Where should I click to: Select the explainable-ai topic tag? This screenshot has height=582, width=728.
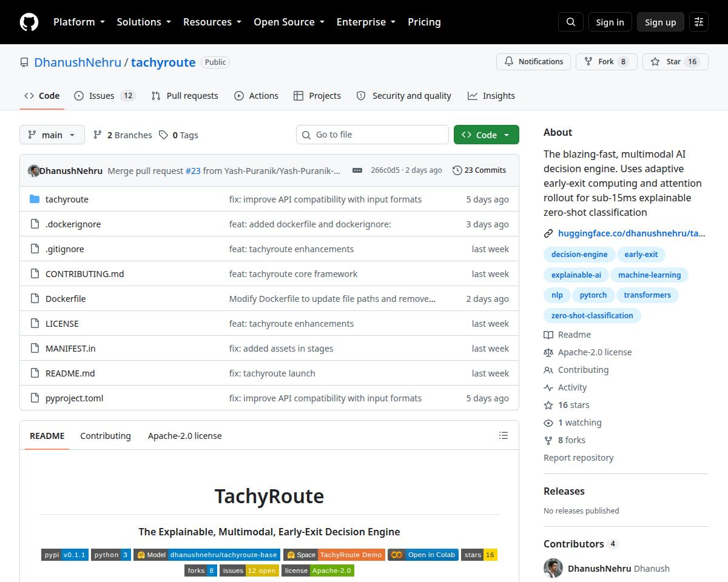(x=576, y=275)
